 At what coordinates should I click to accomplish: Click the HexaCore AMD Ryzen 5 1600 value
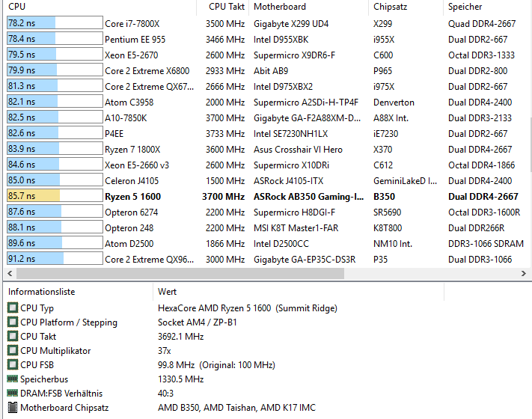tap(248, 308)
